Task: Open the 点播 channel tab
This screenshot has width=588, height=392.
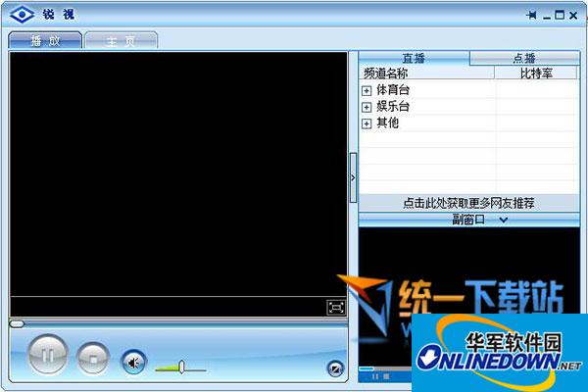Action: tap(524, 58)
